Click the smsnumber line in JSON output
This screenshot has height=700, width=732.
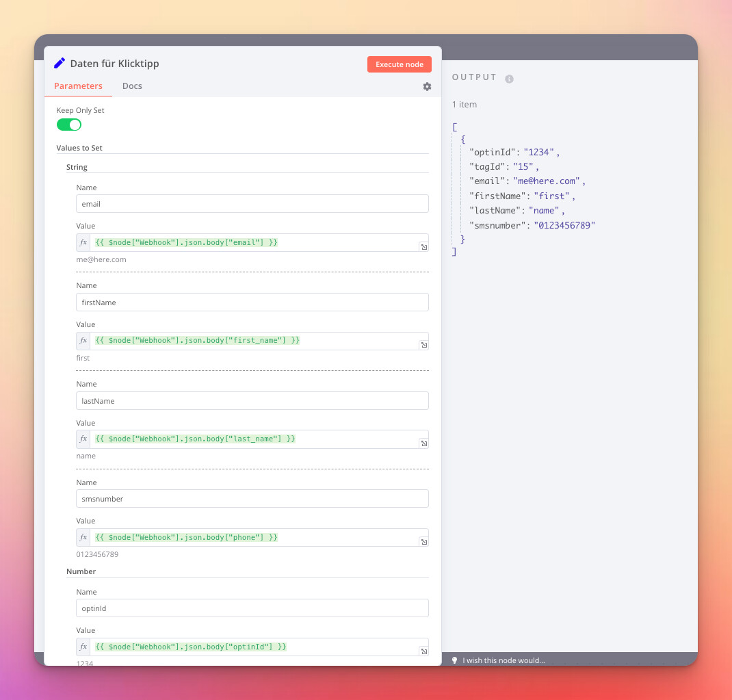(532, 226)
